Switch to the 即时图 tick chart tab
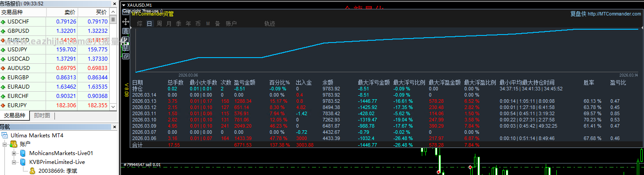 (42, 116)
